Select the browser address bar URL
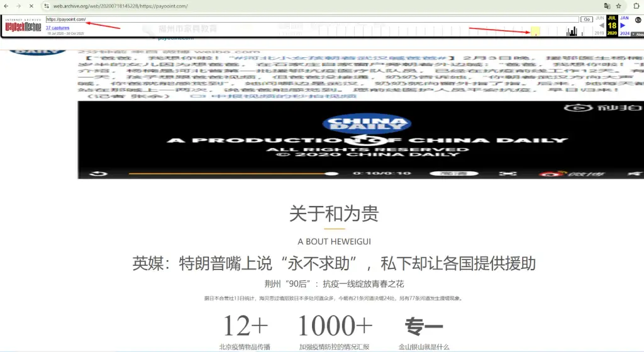Viewport: 644px width, 352px height. coord(120,6)
